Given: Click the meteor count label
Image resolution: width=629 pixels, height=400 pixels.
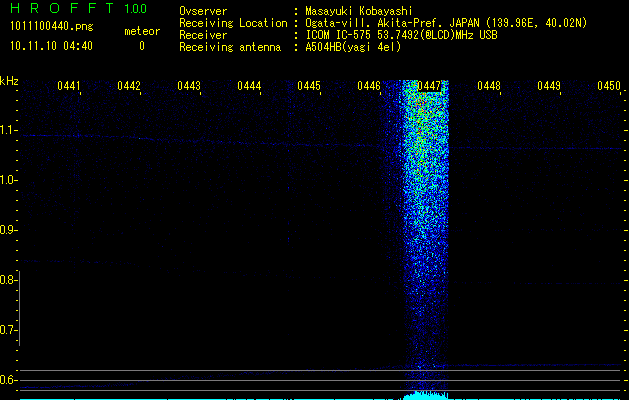Looking at the screenshot, I should coord(142,31).
